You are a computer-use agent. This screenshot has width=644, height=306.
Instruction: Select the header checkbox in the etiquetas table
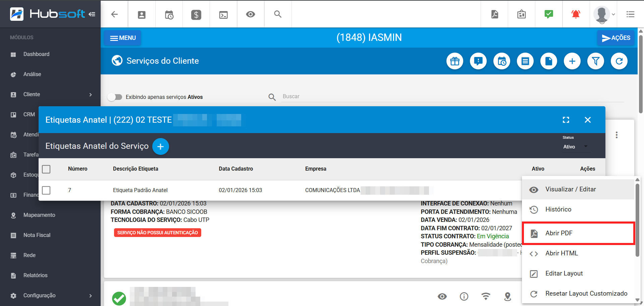(x=46, y=169)
